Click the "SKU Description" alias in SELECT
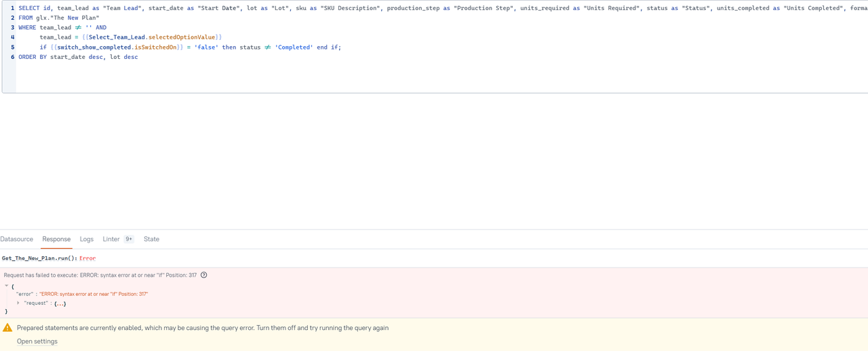Viewport: 868px width, 355px height. point(350,8)
